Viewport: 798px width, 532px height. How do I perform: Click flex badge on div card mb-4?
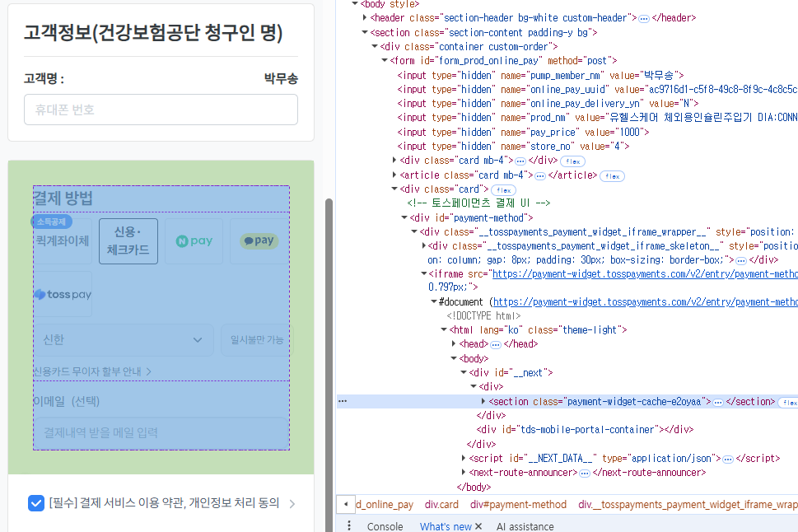[572, 161]
